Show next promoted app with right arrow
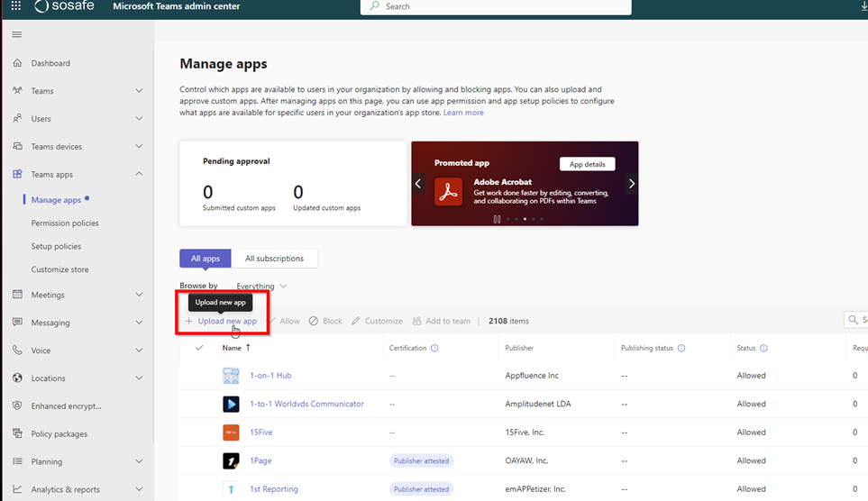The height and width of the screenshot is (501, 868). pyautogui.click(x=631, y=184)
